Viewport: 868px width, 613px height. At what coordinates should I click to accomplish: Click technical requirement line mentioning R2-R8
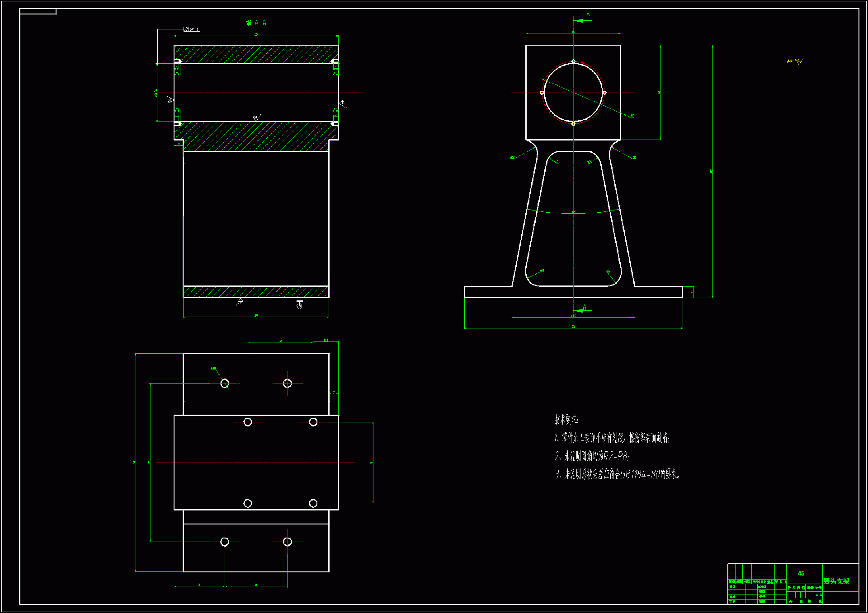point(591,456)
